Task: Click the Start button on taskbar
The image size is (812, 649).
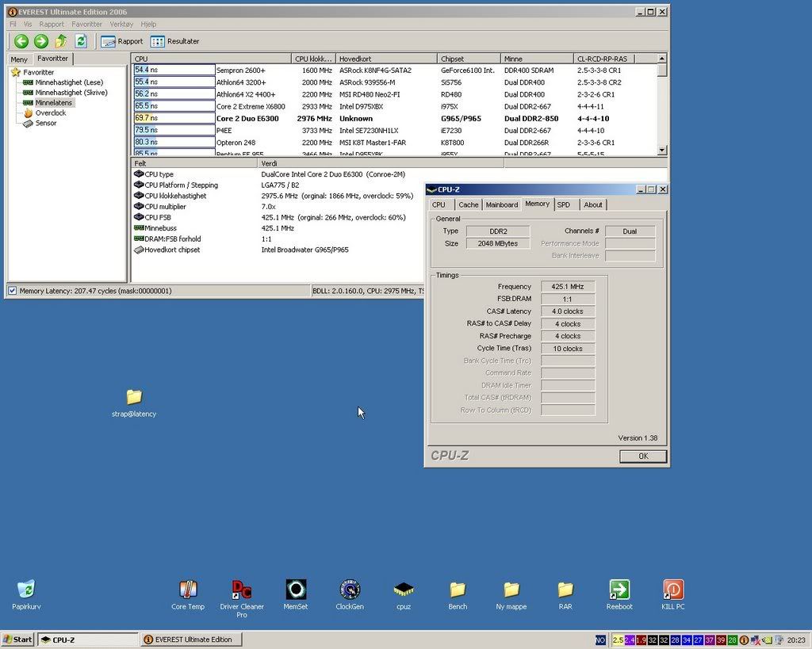Action: (17, 639)
